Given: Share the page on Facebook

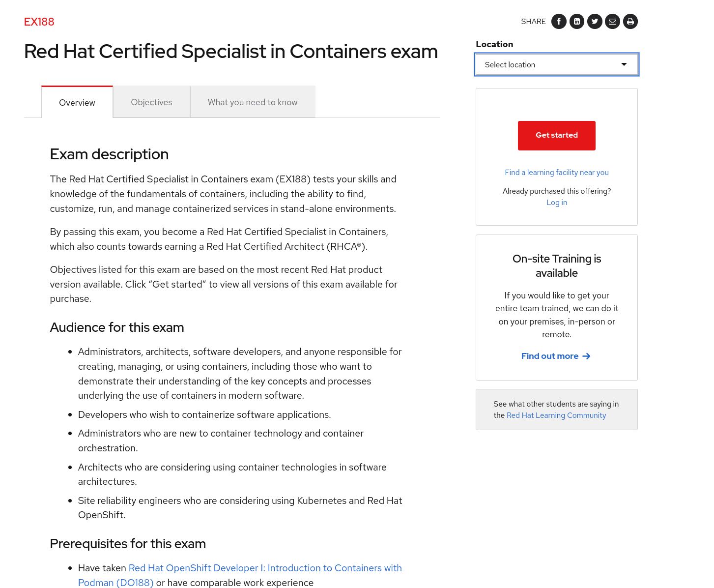Looking at the screenshot, I should [x=559, y=22].
